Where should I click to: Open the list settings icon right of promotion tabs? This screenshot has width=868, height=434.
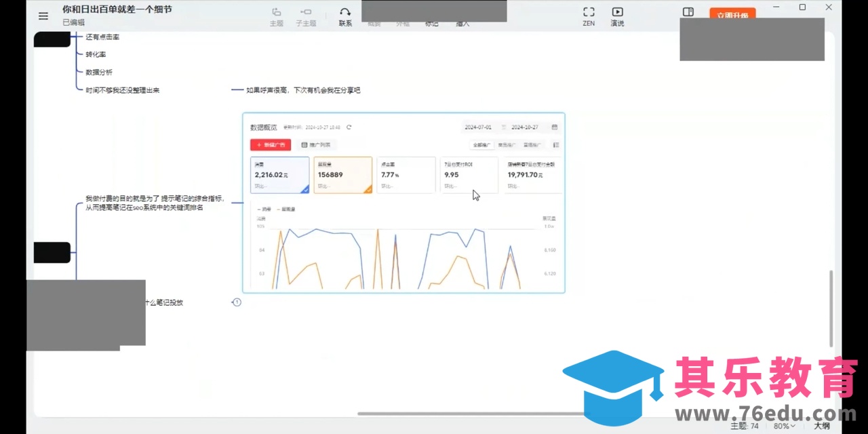[556, 145]
